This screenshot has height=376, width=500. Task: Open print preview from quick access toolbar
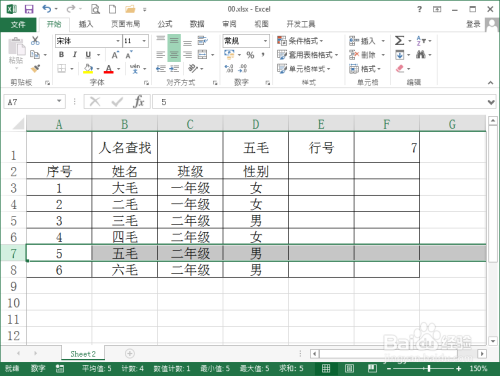(x=95, y=9)
